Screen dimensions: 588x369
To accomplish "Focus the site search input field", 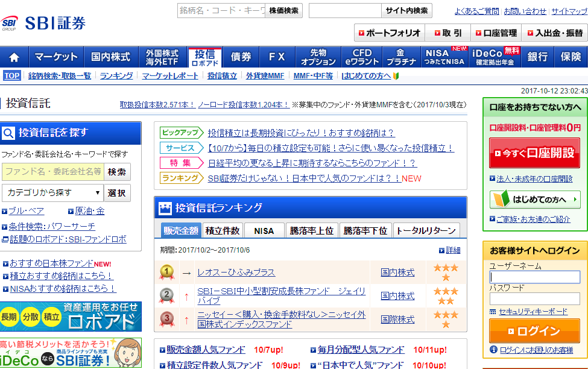I will pos(345,10).
